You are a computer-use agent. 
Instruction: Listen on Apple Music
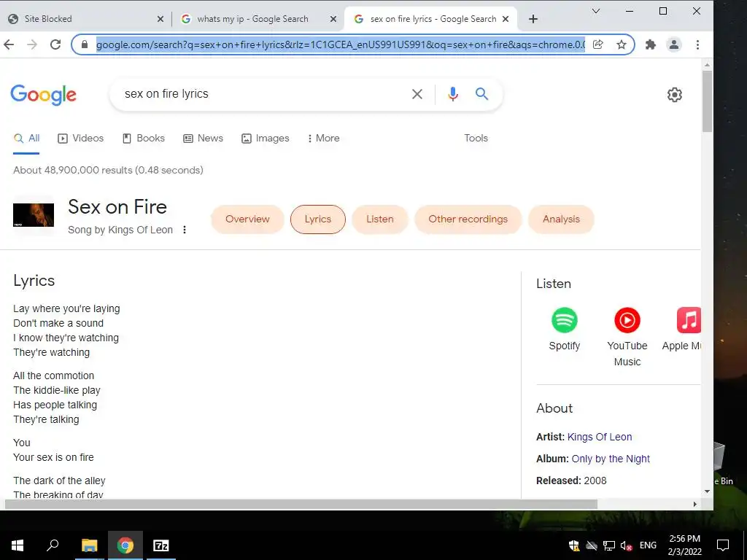[x=682, y=330]
